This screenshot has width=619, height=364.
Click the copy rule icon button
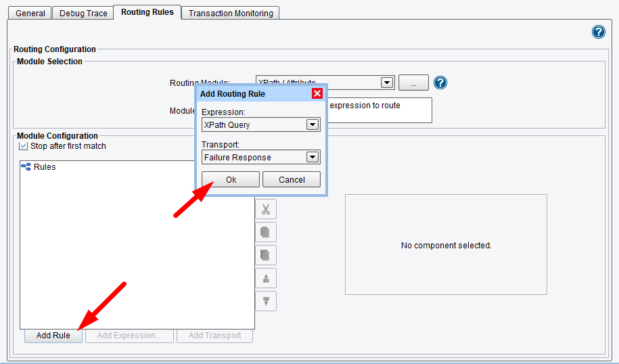tap(266, 232)
